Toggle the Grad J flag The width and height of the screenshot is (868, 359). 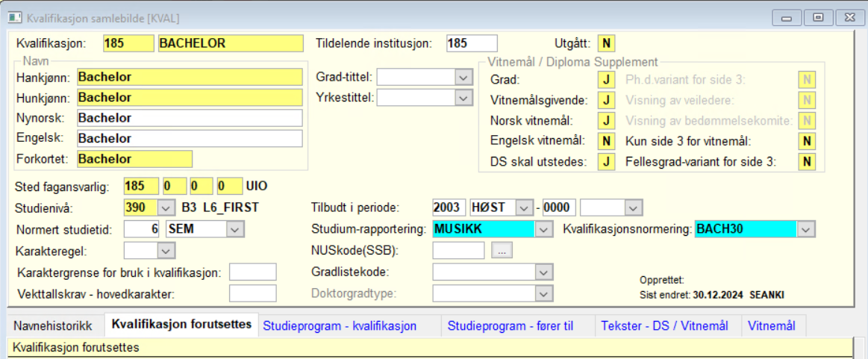coord(606,80)
